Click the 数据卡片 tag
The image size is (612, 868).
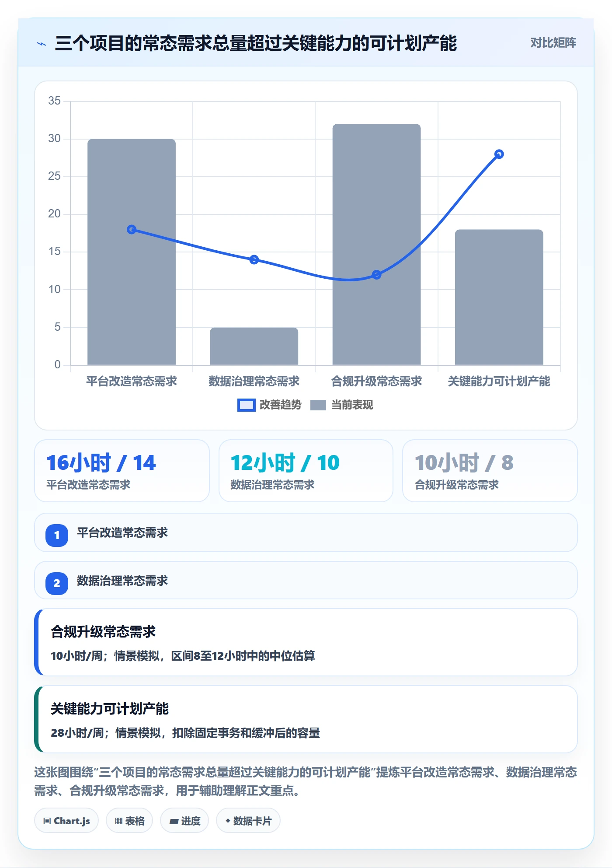tap(248, 821)
